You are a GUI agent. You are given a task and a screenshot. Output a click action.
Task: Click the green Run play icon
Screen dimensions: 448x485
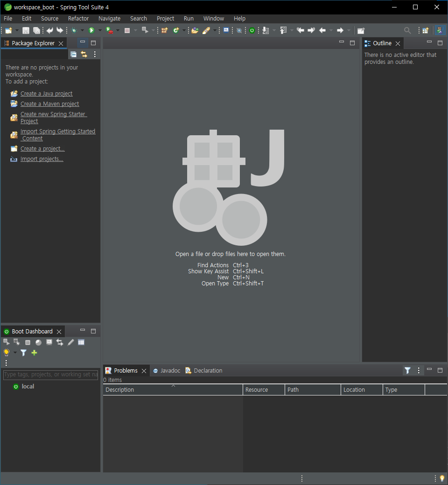tap(91, 30)
